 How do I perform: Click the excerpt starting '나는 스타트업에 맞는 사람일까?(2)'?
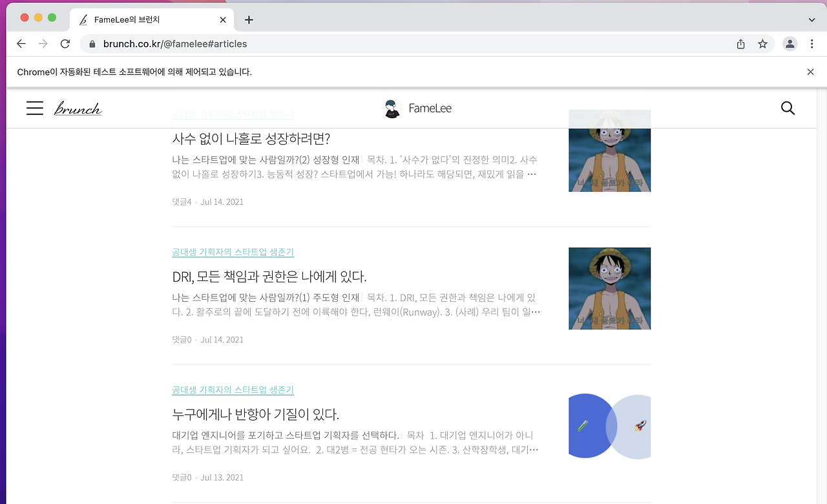pos(355,167)
